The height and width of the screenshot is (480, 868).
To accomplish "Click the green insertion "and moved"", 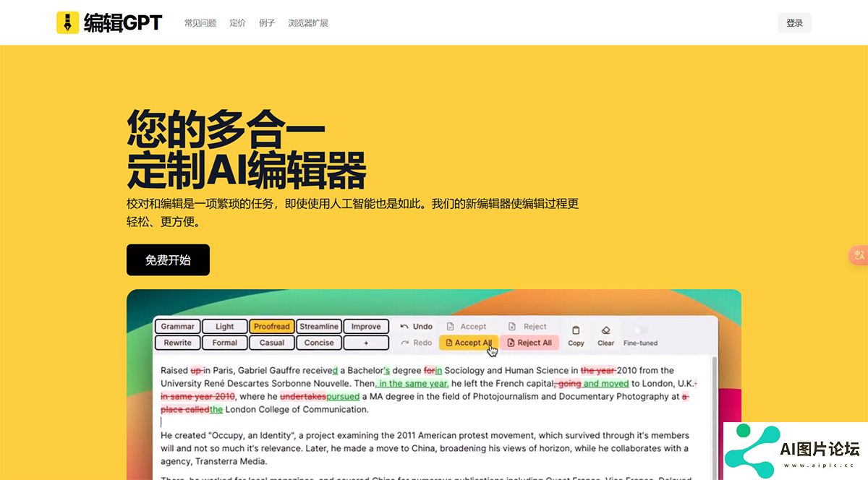I will (605, 383).
